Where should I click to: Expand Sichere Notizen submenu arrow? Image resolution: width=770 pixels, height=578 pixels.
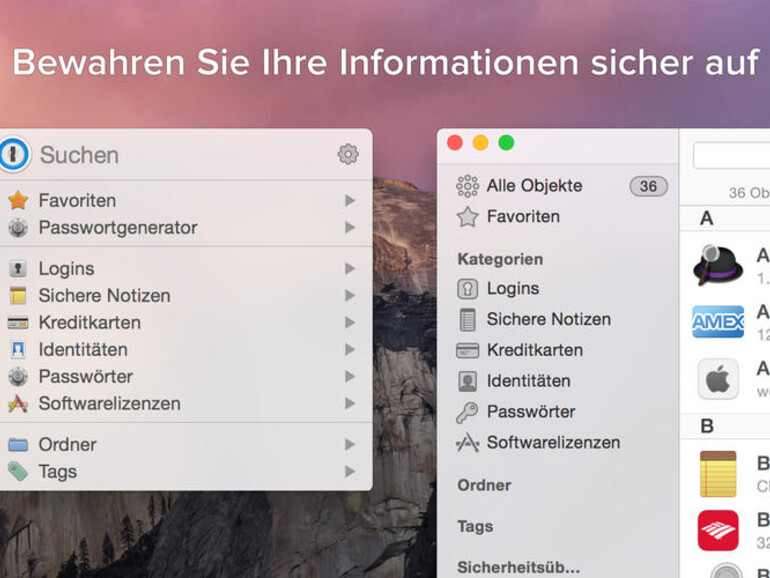click(350, 296)
